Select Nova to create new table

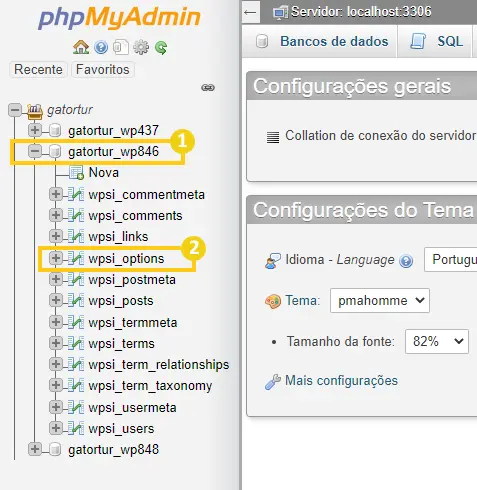pos(104,173)
